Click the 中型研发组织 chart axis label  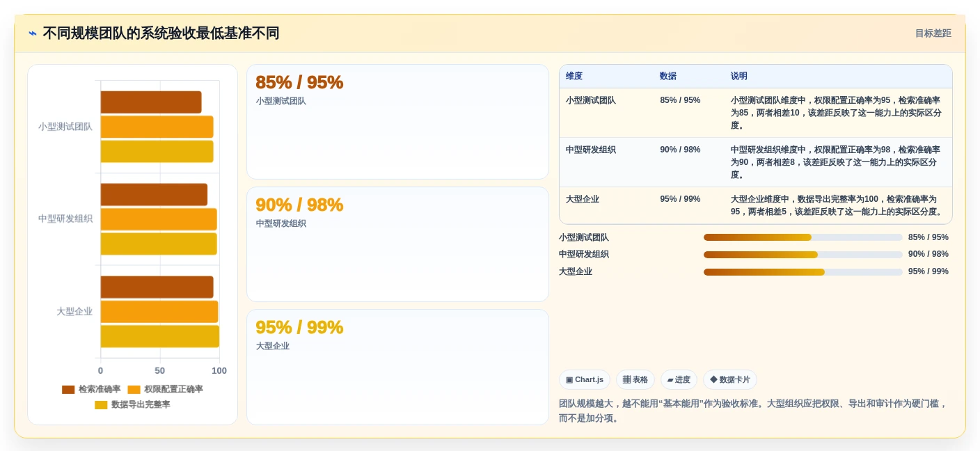pyautogui.click(x=65, y=219)
